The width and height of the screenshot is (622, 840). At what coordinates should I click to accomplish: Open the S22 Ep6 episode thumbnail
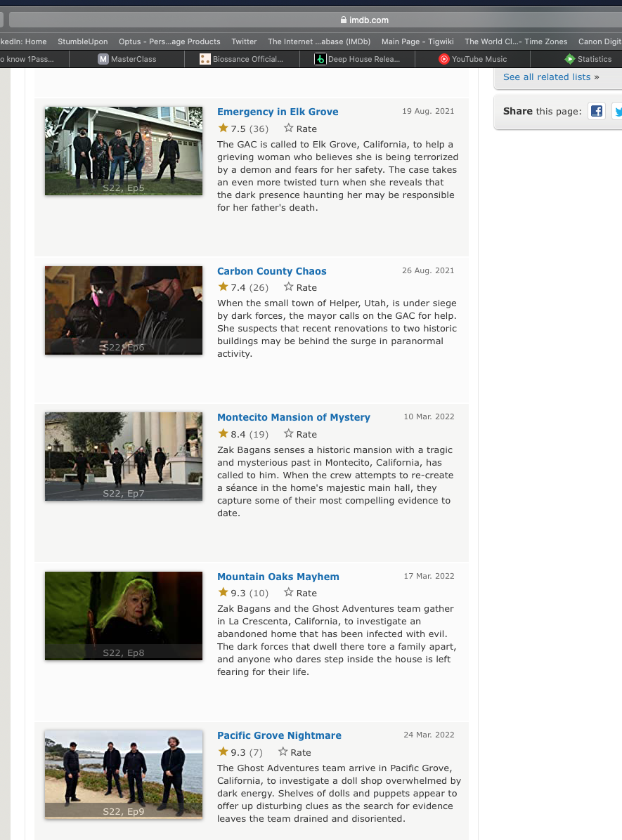click(x=124, y=310)
